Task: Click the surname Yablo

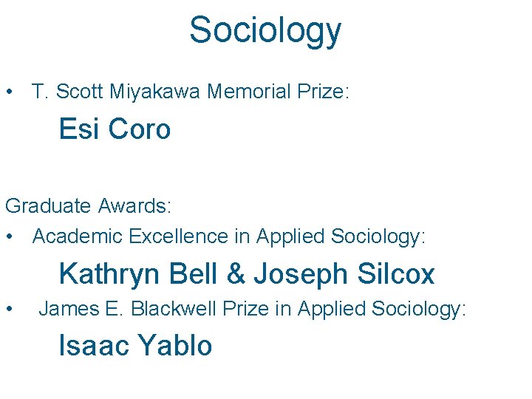Action: pyautogui.click(x=174, y=345)
